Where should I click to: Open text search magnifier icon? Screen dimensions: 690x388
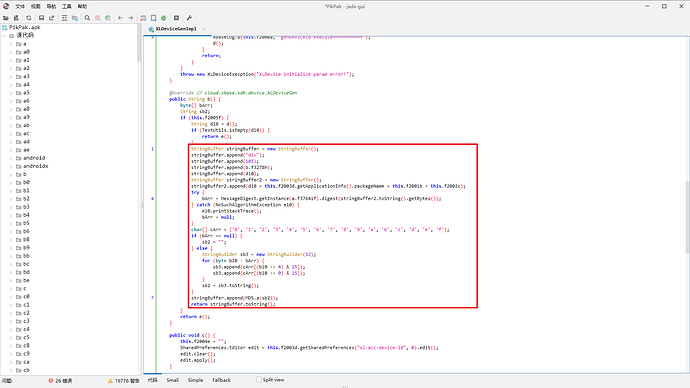click(87, 18)
